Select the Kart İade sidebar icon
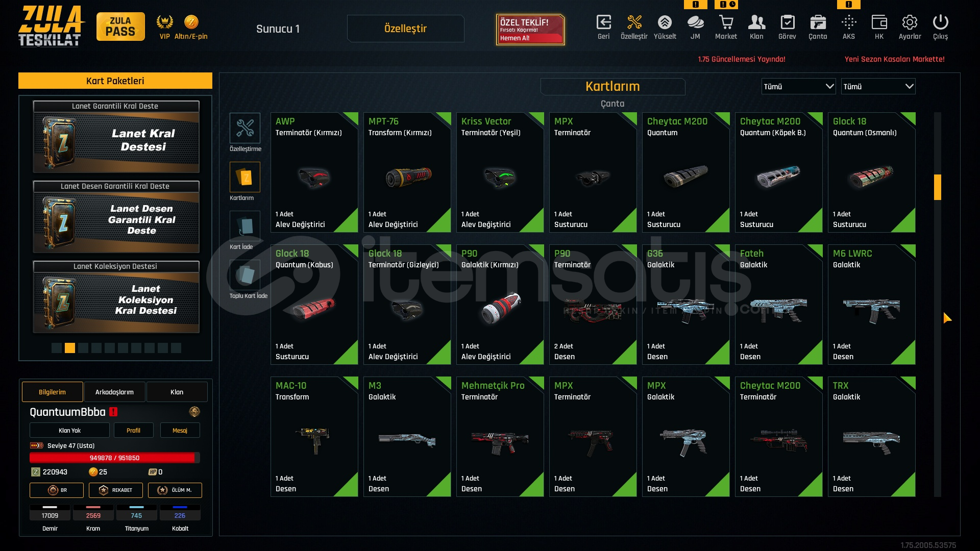 [245, 226]
